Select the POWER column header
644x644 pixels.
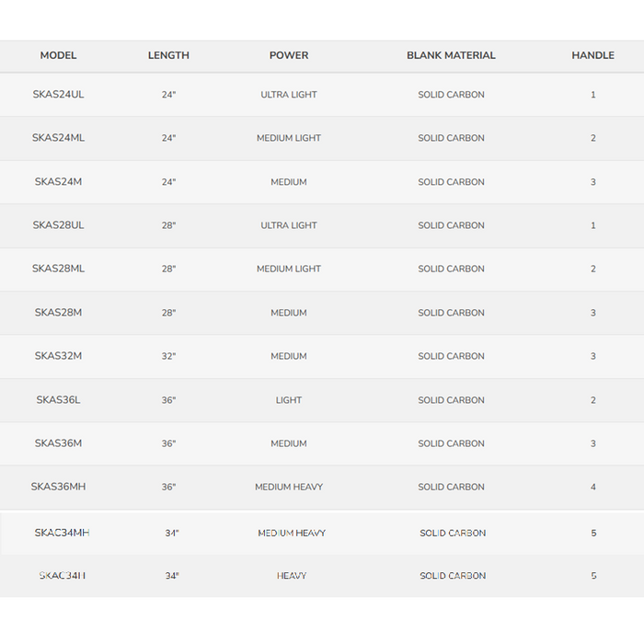pyautogui.click(x=289, y=55)
